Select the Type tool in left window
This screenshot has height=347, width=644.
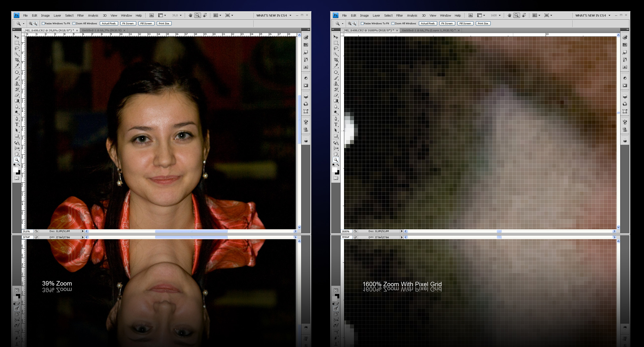(x=17, y=124)
